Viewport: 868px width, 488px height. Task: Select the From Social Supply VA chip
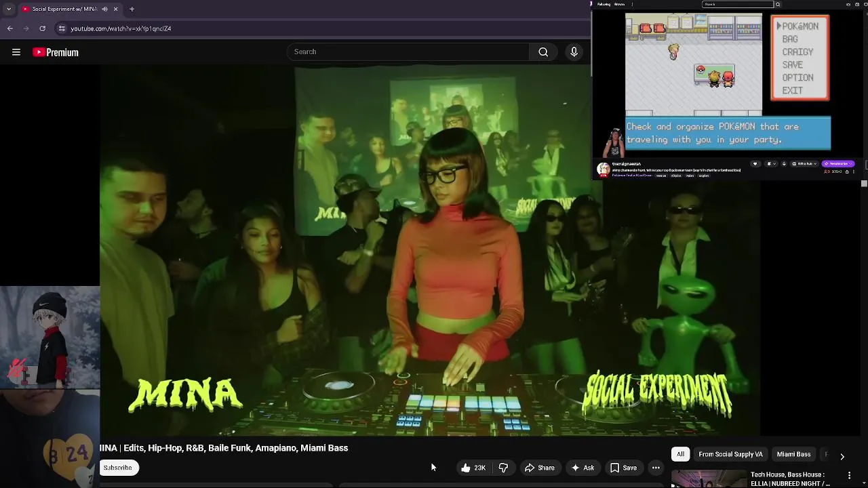click(x=730, y=454)
